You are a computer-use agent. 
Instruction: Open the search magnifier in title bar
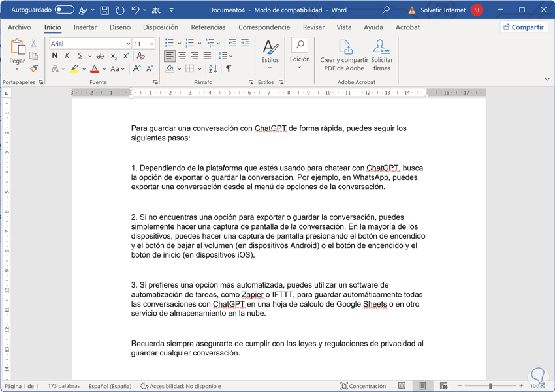point(386,10)
